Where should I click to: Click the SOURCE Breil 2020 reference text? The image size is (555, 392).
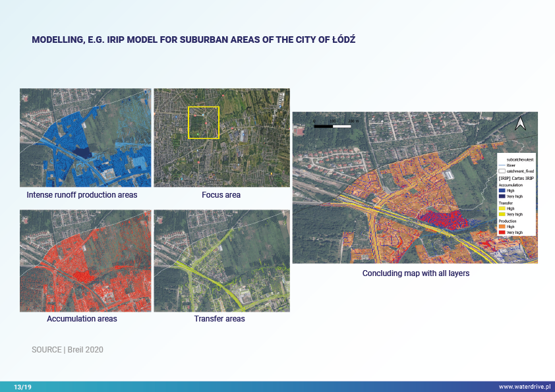(67, 350)
